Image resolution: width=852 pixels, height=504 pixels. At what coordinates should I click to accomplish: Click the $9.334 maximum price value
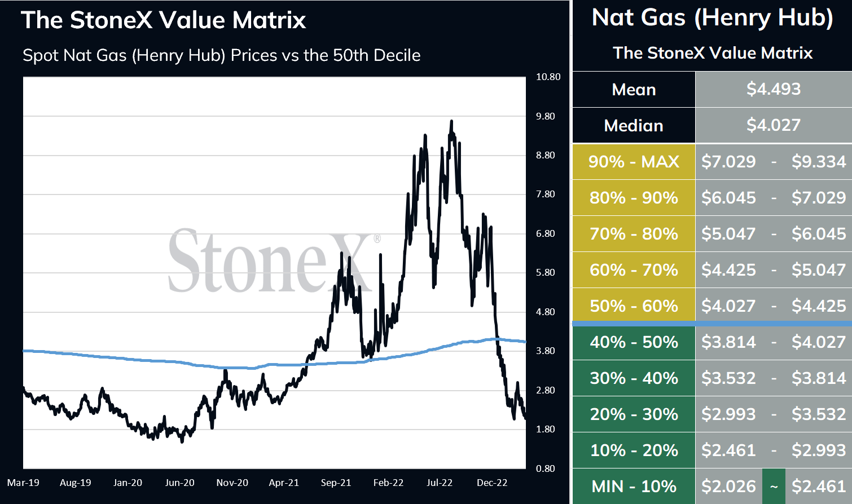tap(819, 162)
